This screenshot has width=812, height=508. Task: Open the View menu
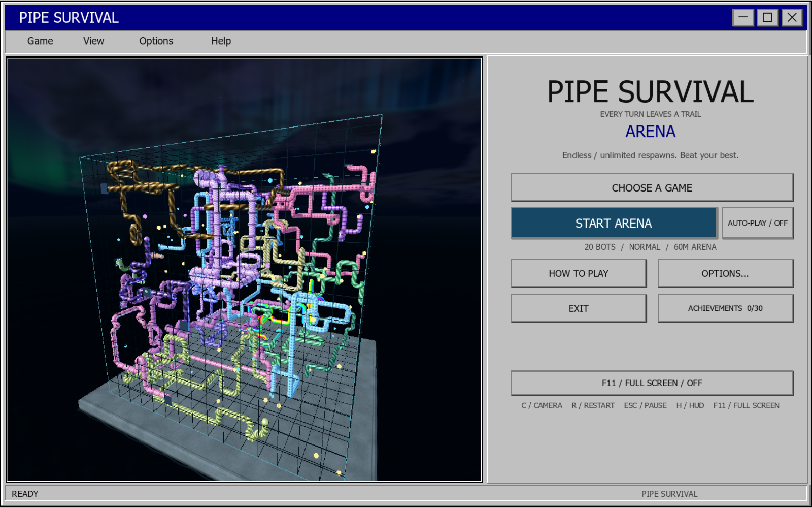[x=93, y=41]
